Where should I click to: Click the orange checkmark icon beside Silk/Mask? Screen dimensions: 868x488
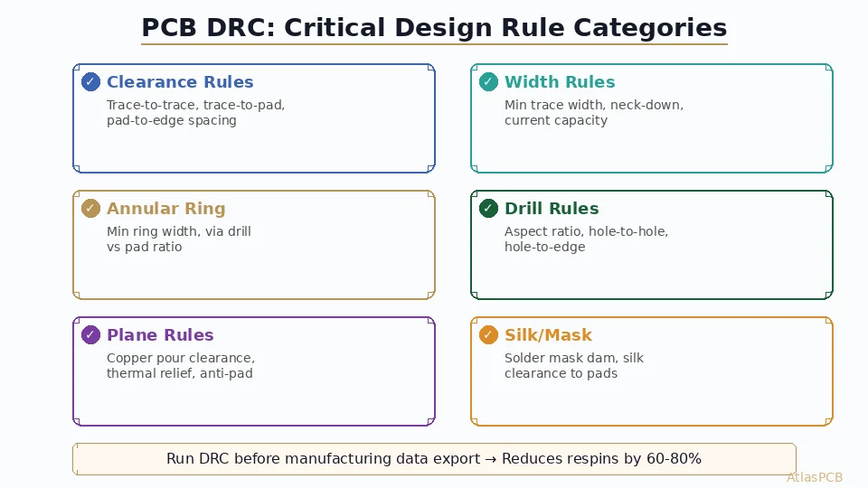pos(488,334)
